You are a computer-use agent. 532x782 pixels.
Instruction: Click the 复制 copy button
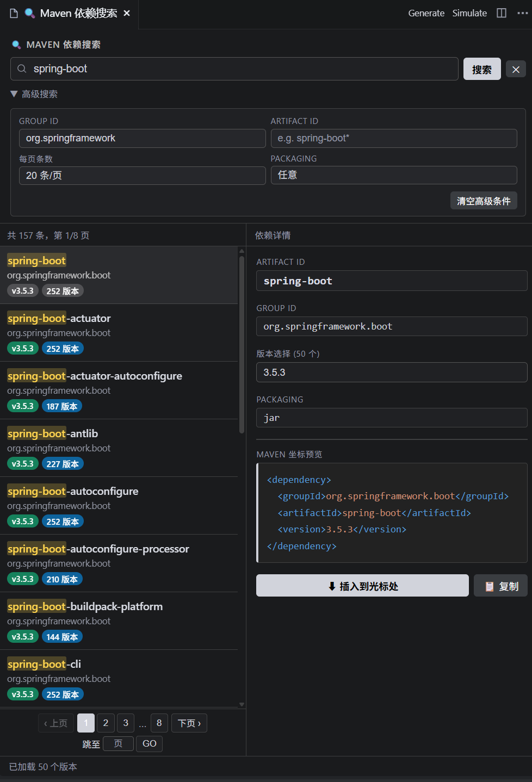500,586
